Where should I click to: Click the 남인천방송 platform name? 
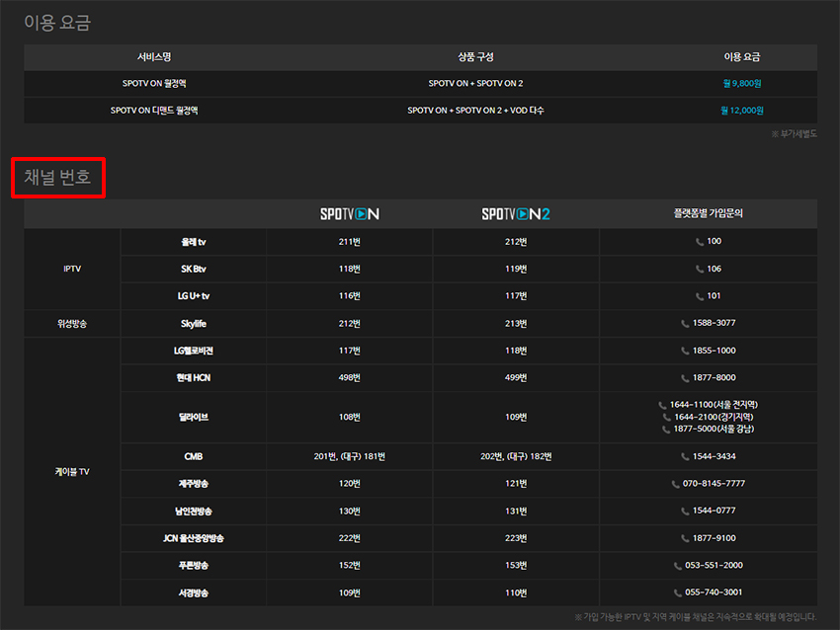pyautogui.click(x=194, y=512)
